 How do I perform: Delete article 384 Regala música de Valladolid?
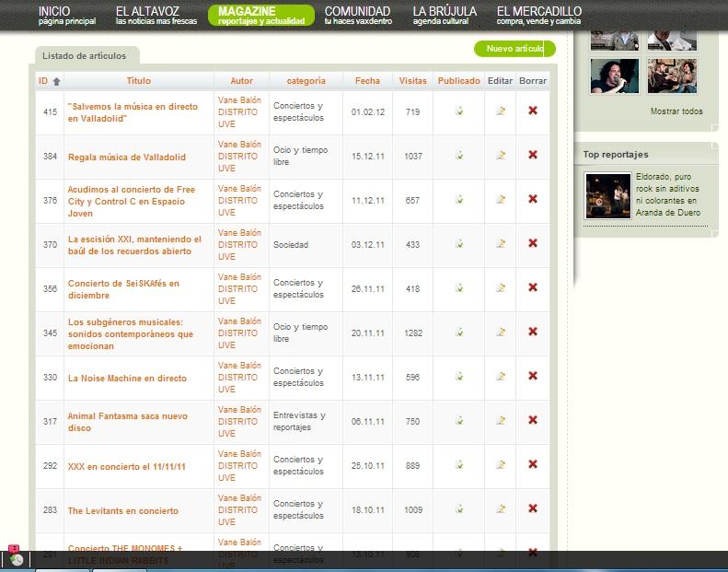(533, 155)
